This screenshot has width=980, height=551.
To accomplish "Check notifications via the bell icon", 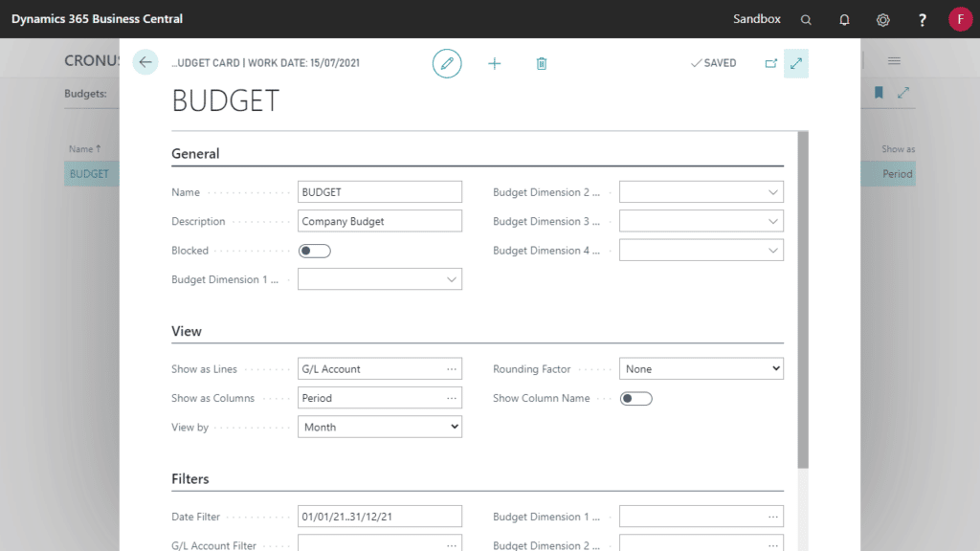I will 844,19.
